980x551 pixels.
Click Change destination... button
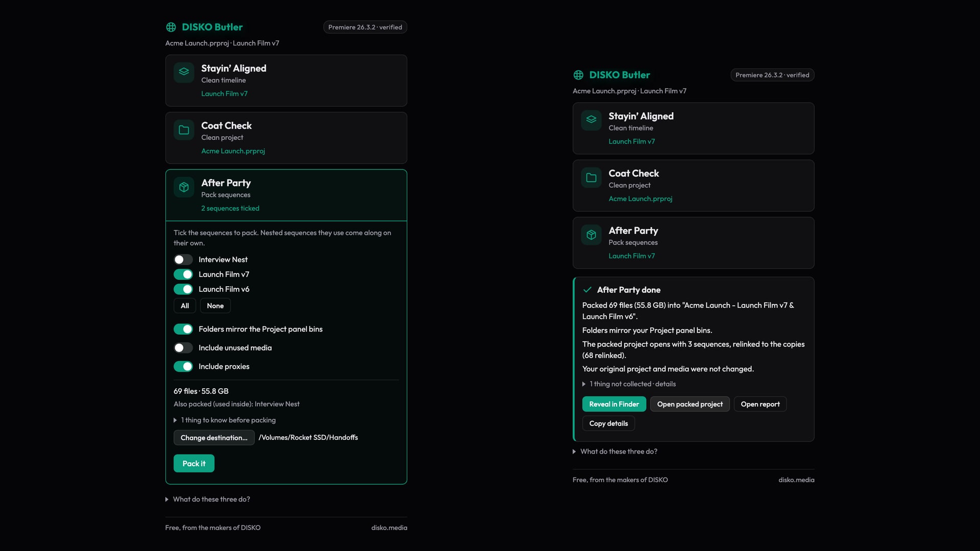214,438
